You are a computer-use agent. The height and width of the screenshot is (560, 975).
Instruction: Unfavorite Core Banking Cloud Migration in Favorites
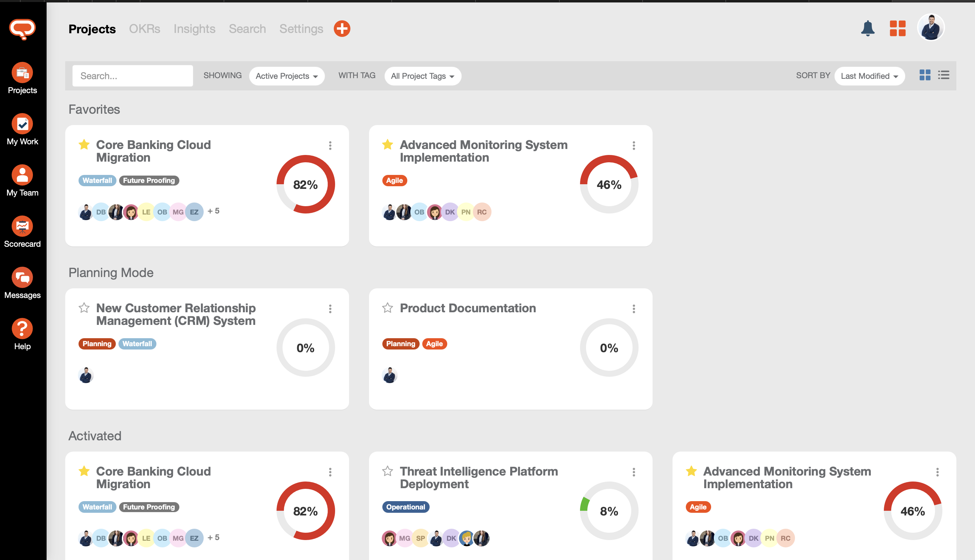coord(84,145)
